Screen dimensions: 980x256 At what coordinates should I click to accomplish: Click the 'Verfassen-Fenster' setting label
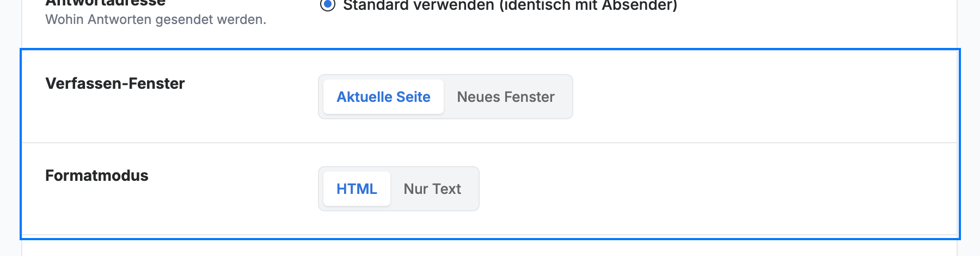[115, 83]
